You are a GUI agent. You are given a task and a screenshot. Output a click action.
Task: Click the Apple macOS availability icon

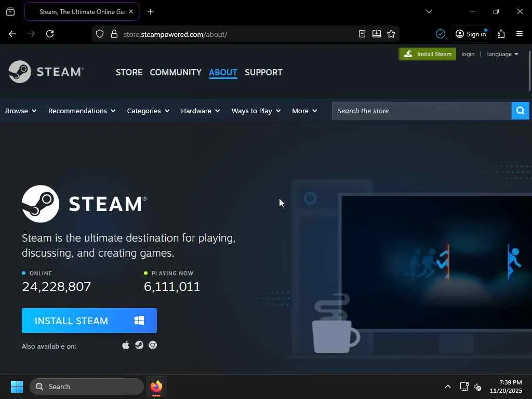126,345
